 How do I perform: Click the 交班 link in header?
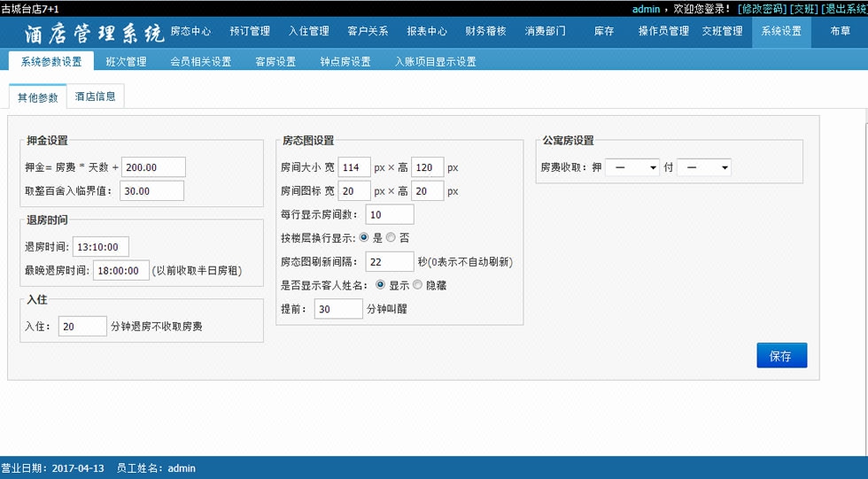[x=804, y=9]
